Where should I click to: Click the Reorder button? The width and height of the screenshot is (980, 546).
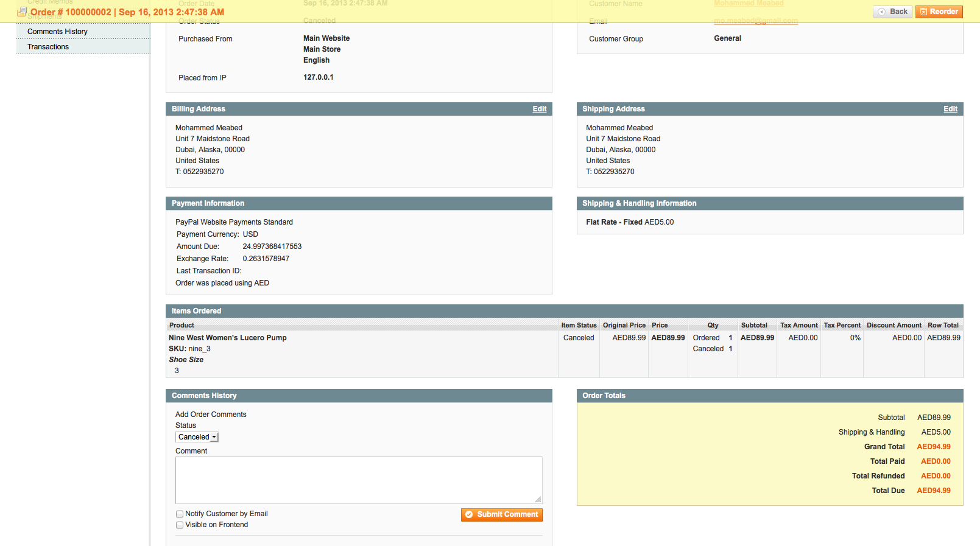click(x=939, y=12)
